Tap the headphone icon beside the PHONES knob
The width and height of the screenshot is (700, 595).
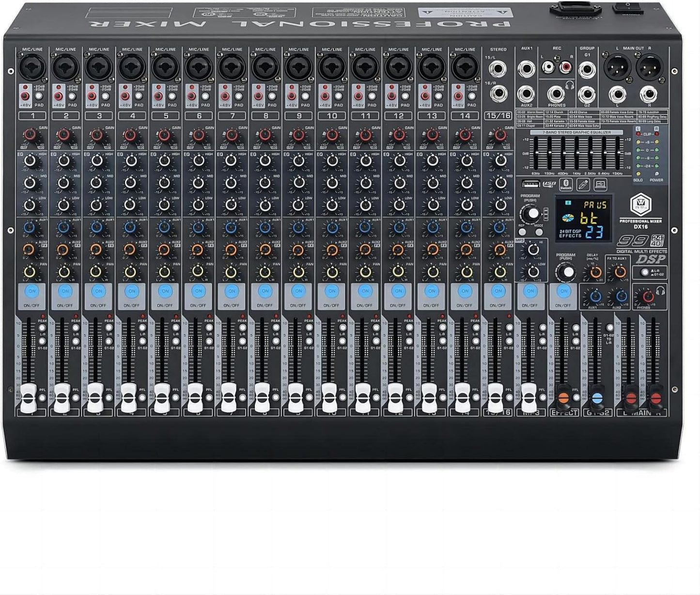coord(661,291)
